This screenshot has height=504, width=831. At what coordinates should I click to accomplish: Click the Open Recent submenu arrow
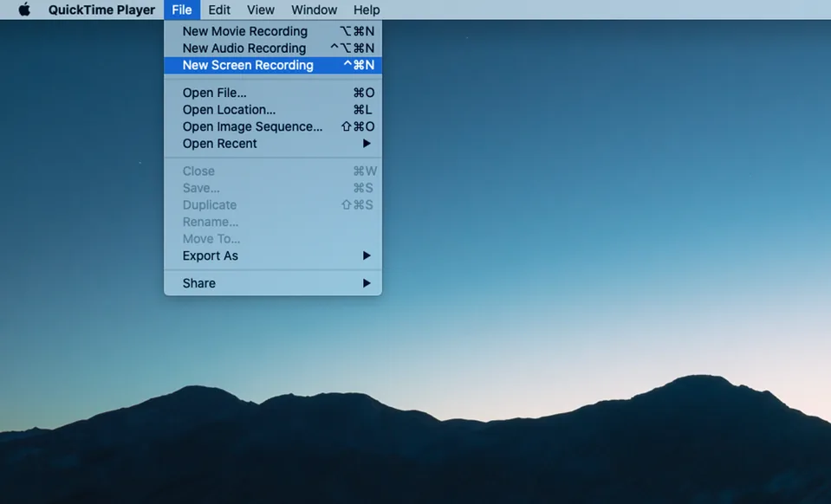point(367,143)
